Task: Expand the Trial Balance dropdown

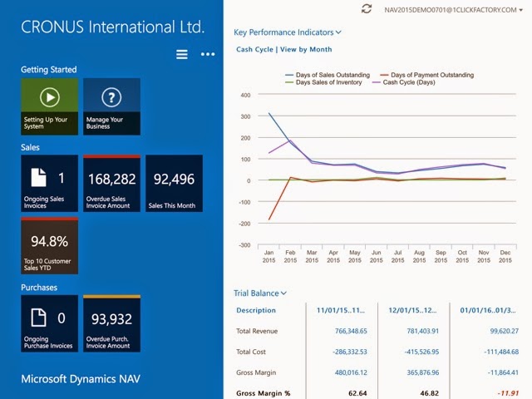Action: click(x=260, y=293)
